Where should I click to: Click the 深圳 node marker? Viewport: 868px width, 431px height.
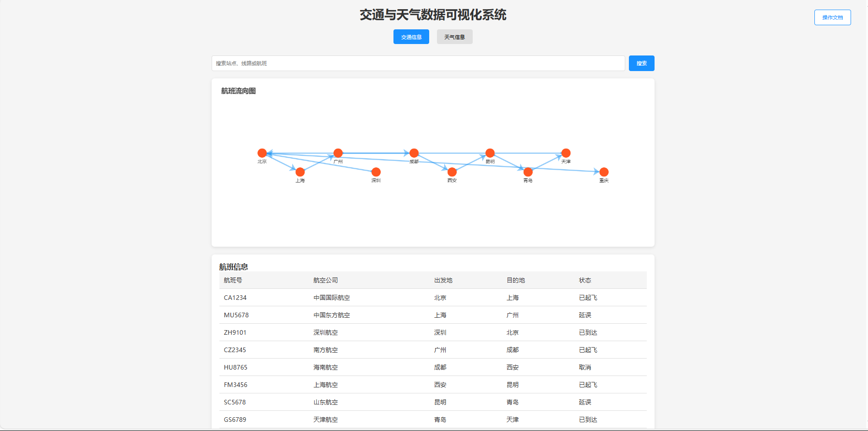point(376,173)
